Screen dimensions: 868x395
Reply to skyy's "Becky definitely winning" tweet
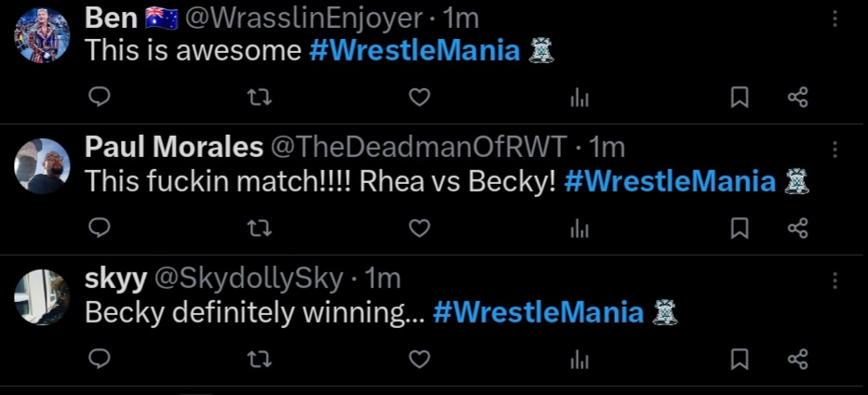tap(100, 359)
